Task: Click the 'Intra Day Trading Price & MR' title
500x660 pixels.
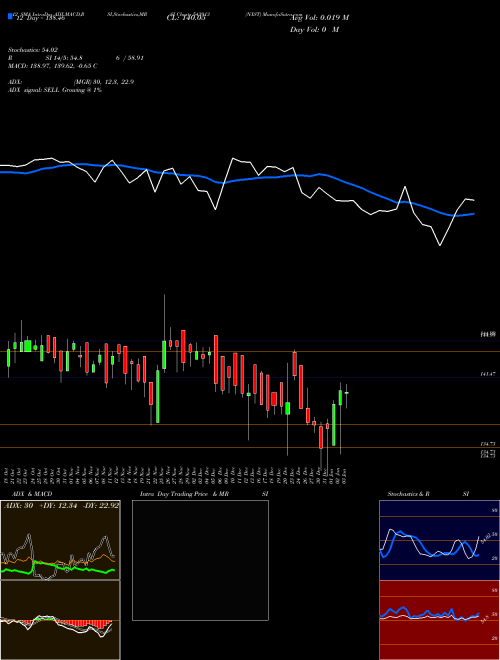Action: tap(184, 494)
